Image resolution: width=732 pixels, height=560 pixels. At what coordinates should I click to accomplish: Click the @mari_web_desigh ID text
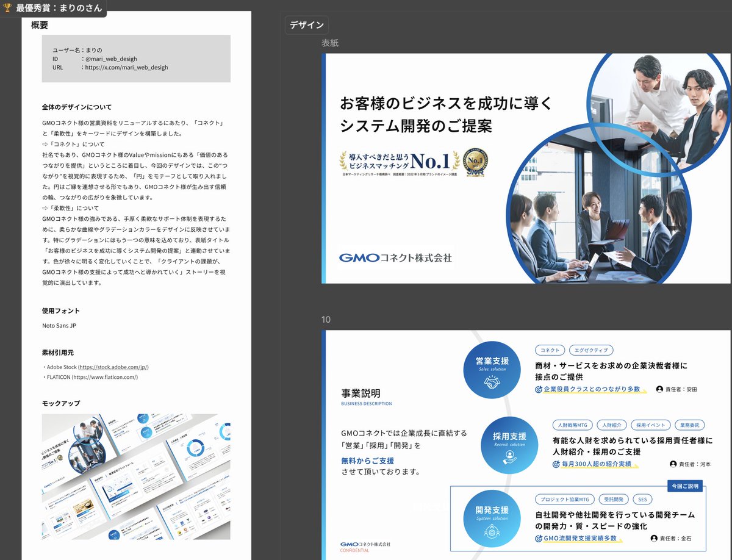click(111, 59)
